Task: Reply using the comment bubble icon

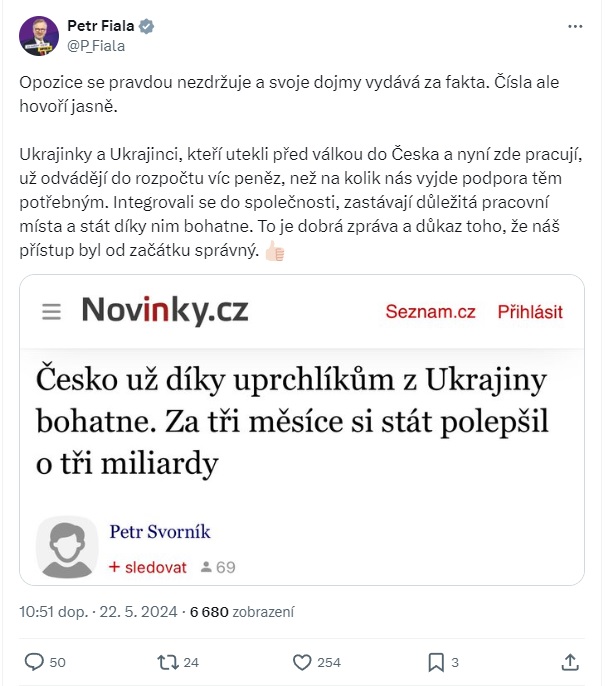Action: pos(34,662)
